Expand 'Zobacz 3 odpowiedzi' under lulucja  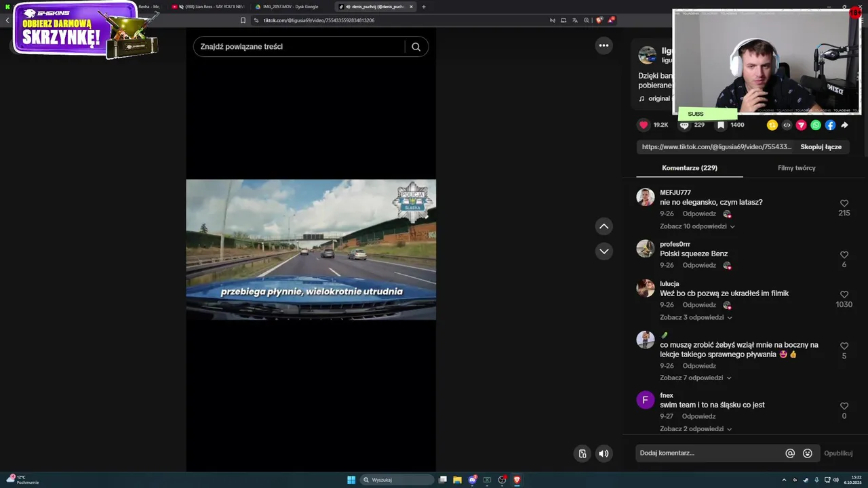tap(696, 317)
